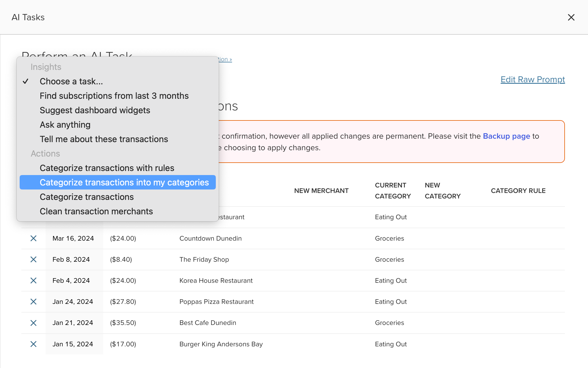Click the New Category column header
This screenshot has height=368, width=588.
tap(442, 191)
